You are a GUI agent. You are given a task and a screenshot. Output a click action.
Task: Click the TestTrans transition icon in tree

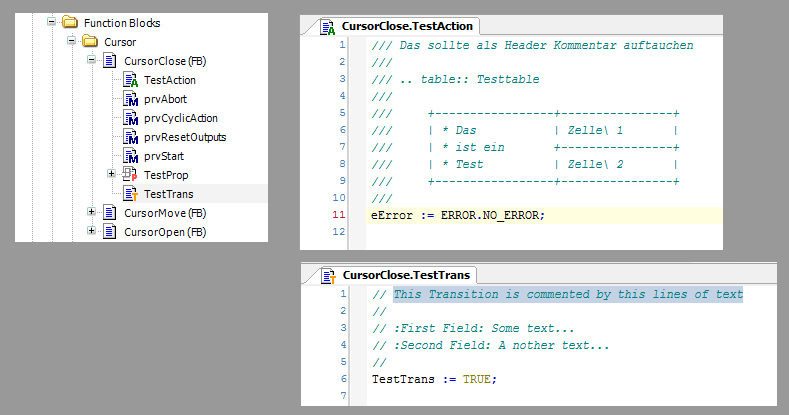[x=130, y=193]
